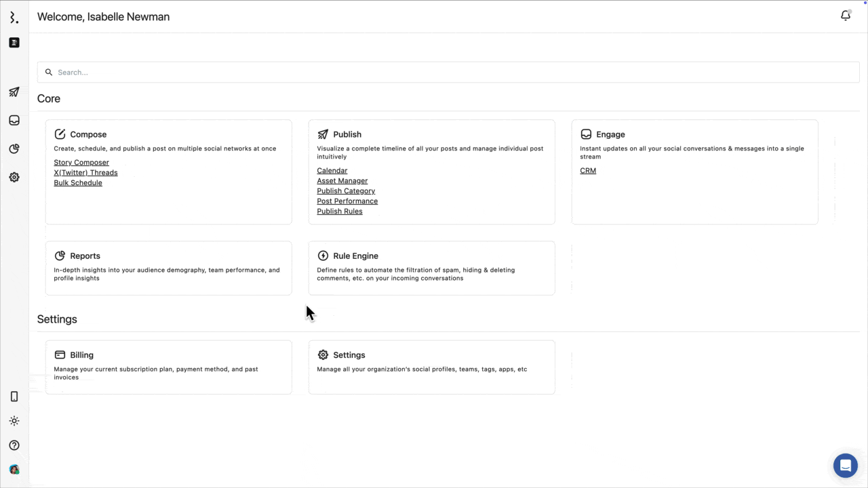Open the Story Composer link
This screenshot has width=868, height=488.
[81, 163]
